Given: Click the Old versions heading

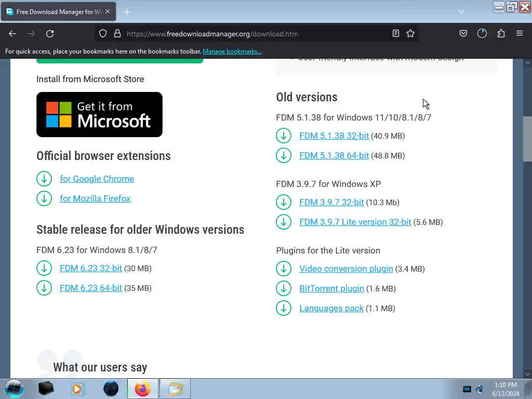Looking at the screenshot, I should coord(307,97).
